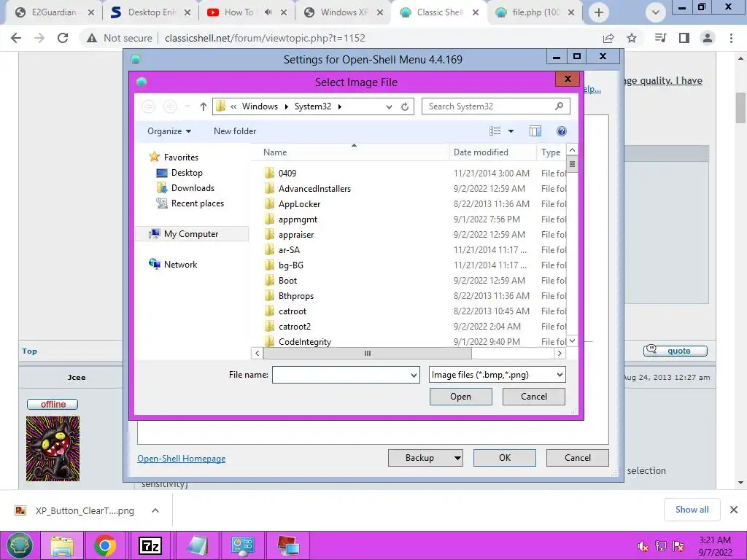The height and width of the screenshot is (560, 747).
Task: Toggle Chrome side panel icon
Action: (684, 38)
